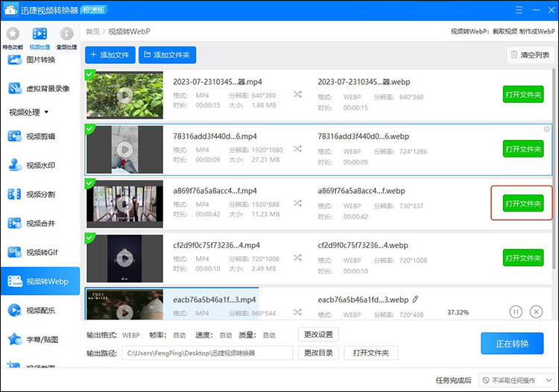Viewport: 559px width, 392px height.
Task: Click 更改设置 button
Action: point(318,335)
